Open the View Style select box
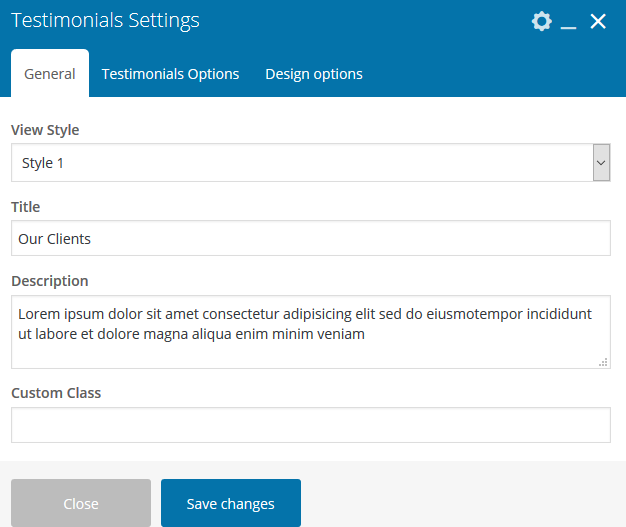Image resolution: width=626 pixels, height=527 pixels. [300, 162]
